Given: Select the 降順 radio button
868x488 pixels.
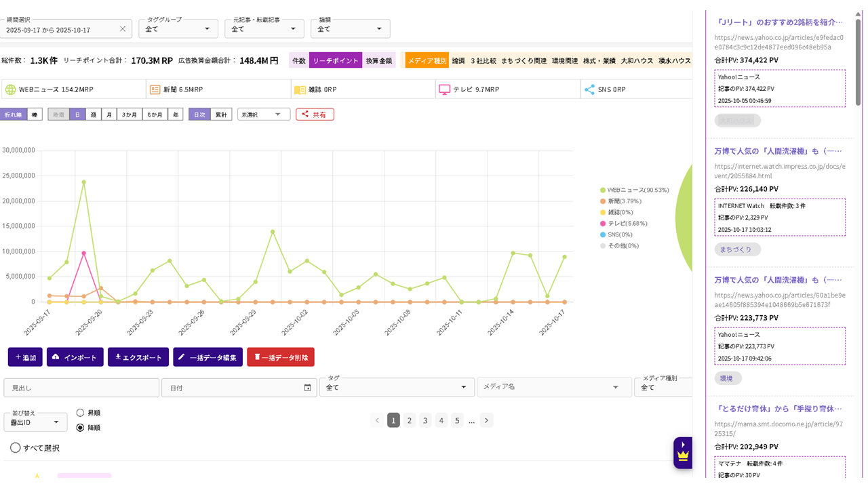Looking at the screenshot, I should click(x=81, y=428).
